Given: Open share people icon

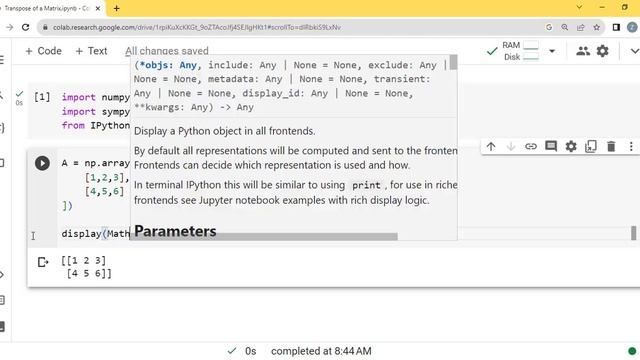Looking at the screenshot, I should coord(582,51).
